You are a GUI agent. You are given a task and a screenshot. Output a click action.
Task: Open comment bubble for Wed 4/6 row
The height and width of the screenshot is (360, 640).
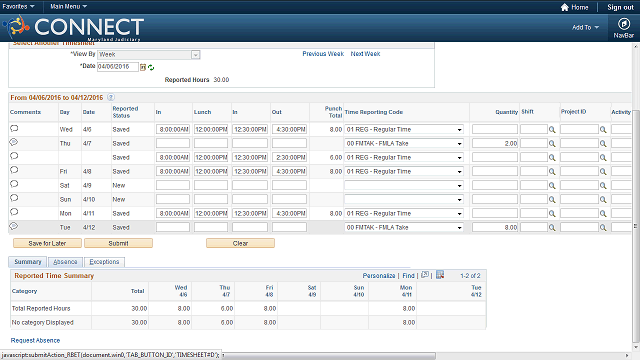pos(14,128)
